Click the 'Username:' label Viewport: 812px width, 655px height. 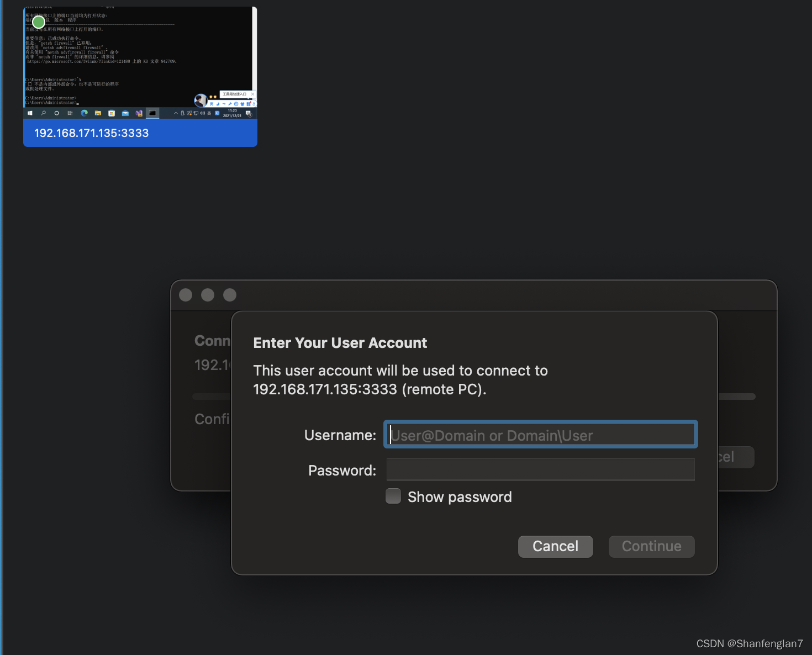340,435
